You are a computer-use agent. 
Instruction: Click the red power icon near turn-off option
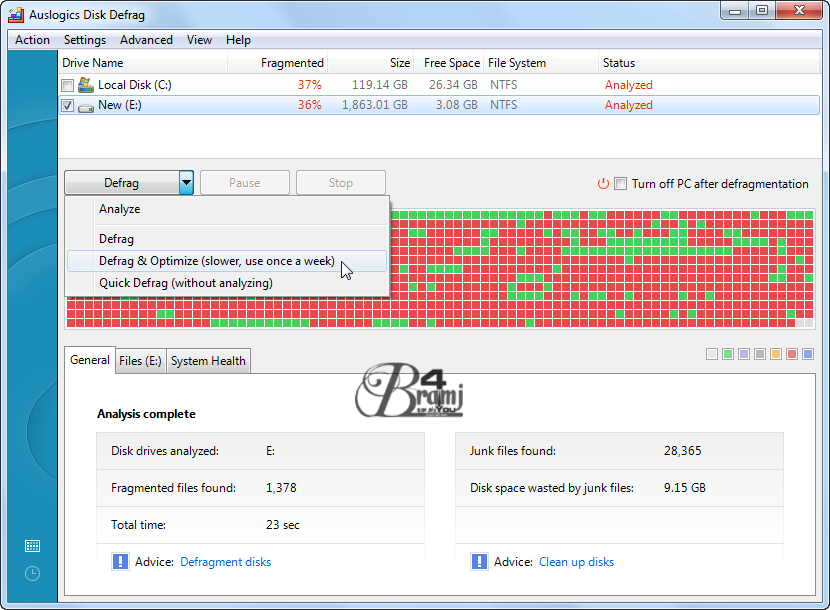pos(603,184)
